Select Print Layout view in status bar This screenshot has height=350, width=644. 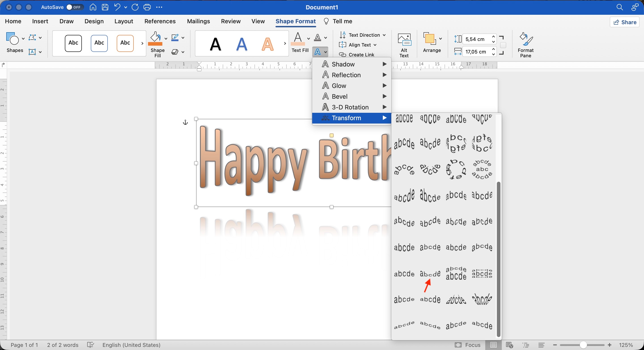(493, 345)
